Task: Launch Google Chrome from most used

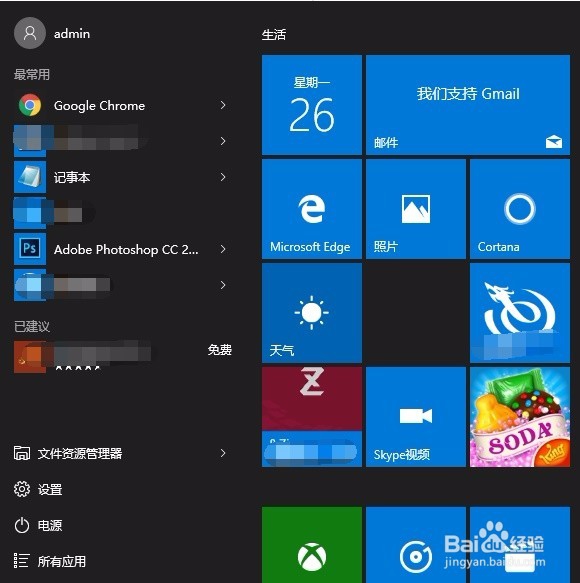Action: point(123,106)
